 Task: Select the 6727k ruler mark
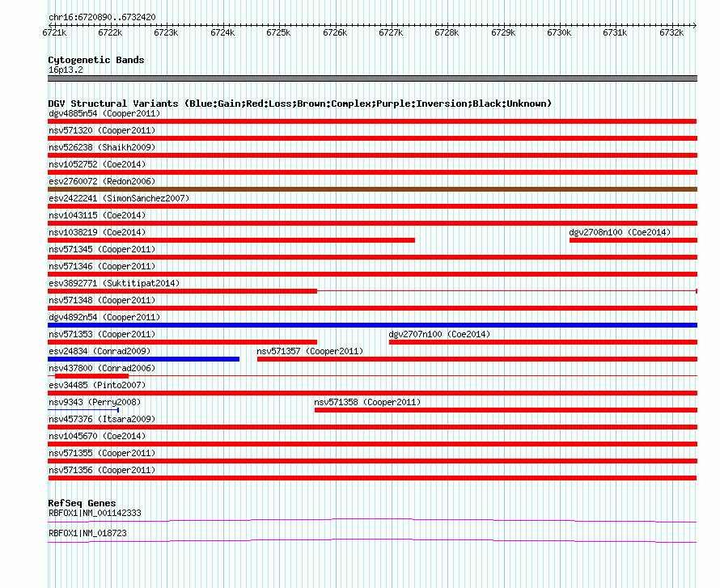[x=391, y=32]
